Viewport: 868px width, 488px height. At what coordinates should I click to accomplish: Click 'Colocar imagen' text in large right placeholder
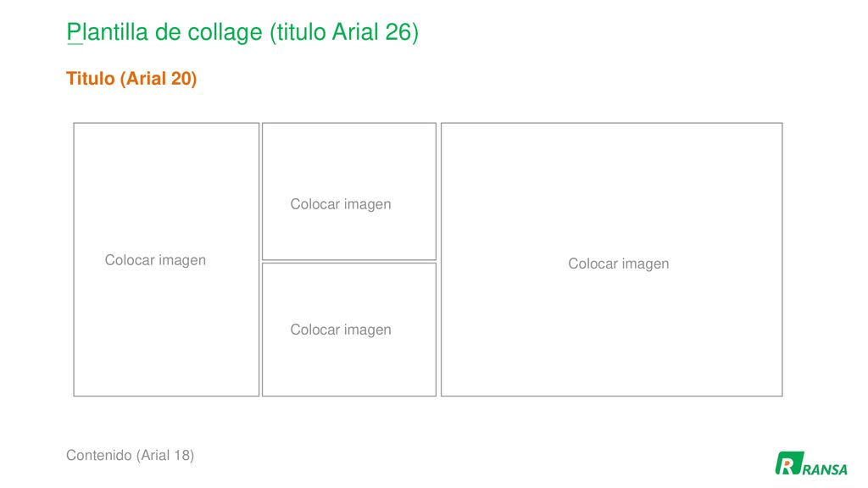point(619,264)
